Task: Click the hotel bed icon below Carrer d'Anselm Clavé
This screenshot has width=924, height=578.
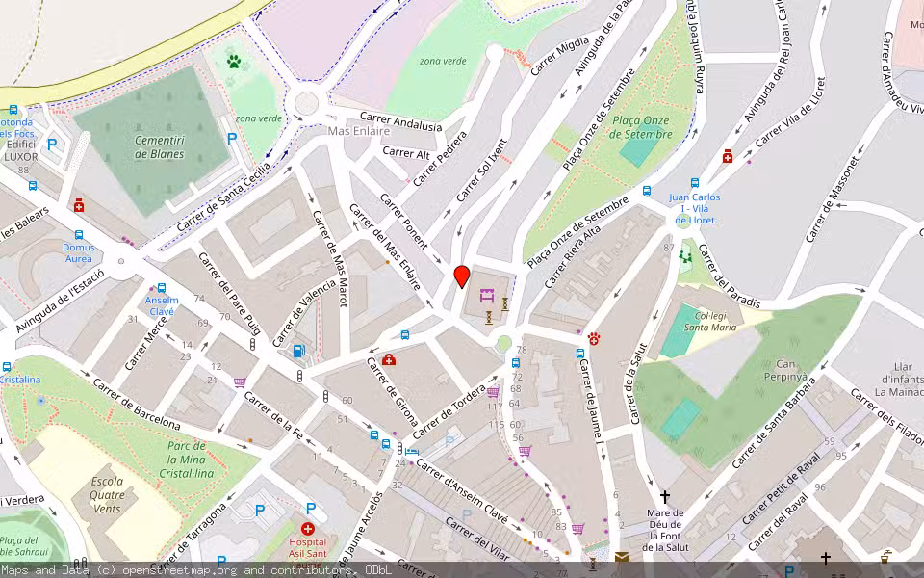Action: pyautogui.click(x=411, y=452)
